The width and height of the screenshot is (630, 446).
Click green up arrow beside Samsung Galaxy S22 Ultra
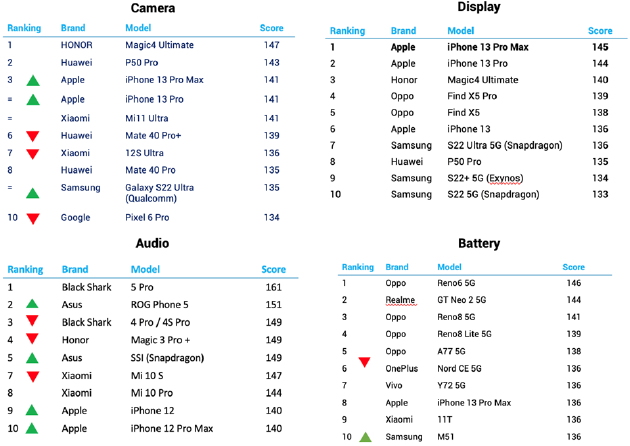tap(32, 193)
